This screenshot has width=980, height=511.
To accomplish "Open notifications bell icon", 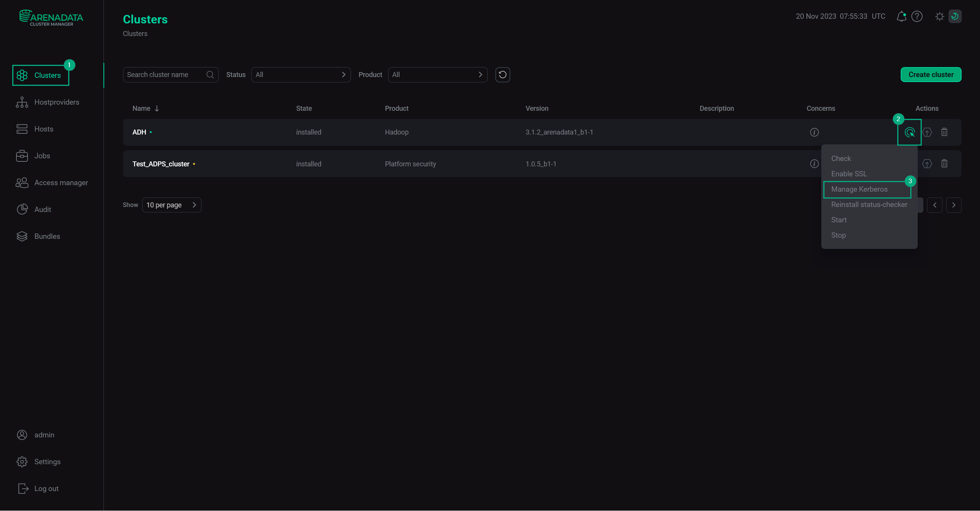I will (x=901, y=16).
